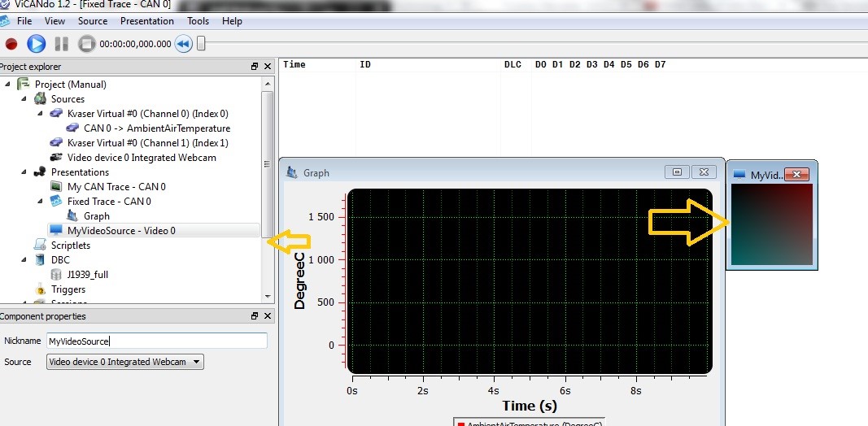
Task: Click Project explorer scrollbar down arrow
Action: 268,297
